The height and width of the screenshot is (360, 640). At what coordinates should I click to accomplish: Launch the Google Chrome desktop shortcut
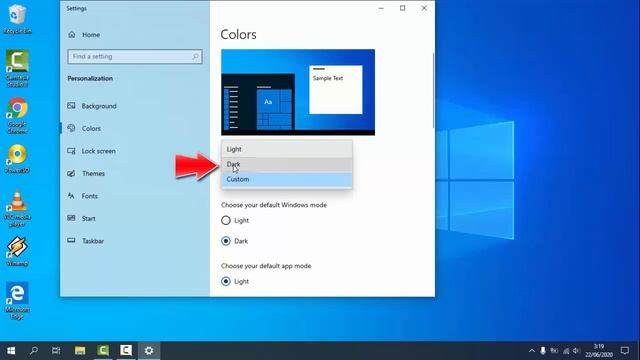17,115
